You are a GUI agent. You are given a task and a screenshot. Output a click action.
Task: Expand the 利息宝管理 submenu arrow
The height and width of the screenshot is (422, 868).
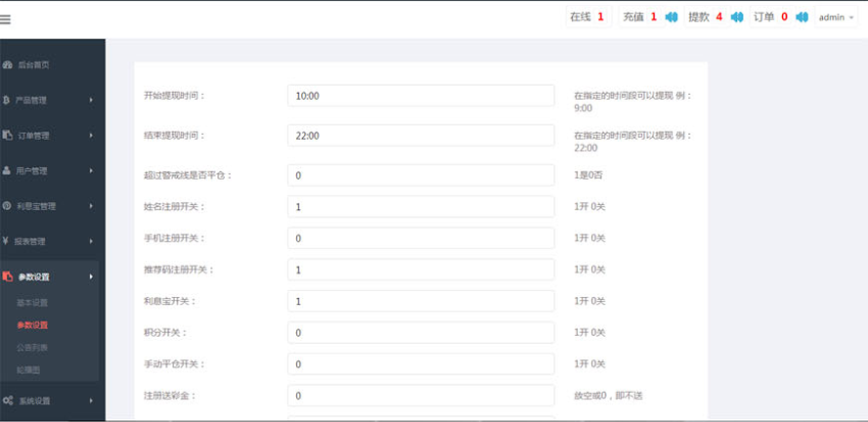[91, 206]
